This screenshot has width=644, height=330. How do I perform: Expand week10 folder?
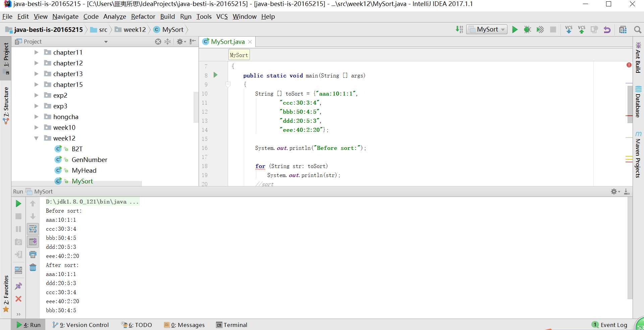pos(36,127)
